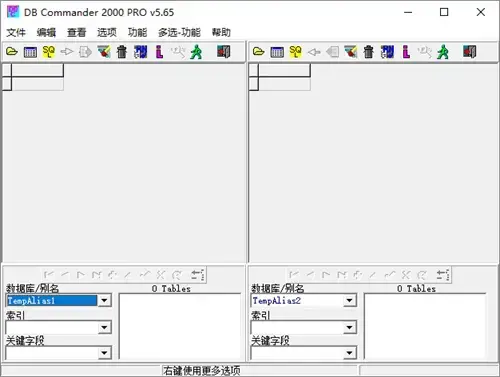Open the 功能 menu
This screenshot has height=377, width=500.
137,32
